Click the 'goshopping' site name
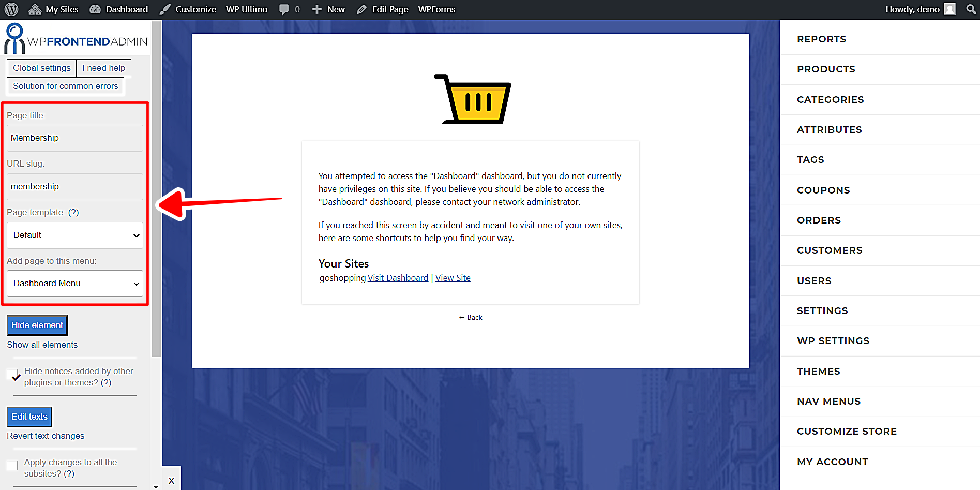Viewport: 980px width, 490px height. coord(342,278)
